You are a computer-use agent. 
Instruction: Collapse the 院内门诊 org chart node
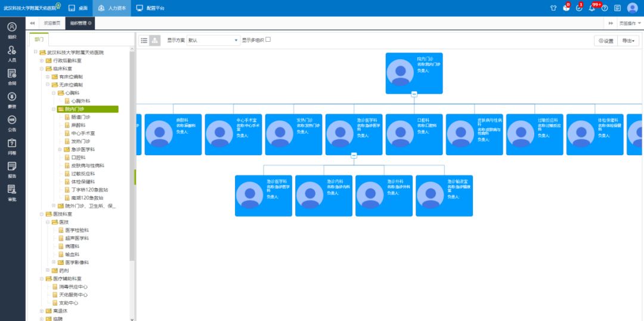coord(414,94)
